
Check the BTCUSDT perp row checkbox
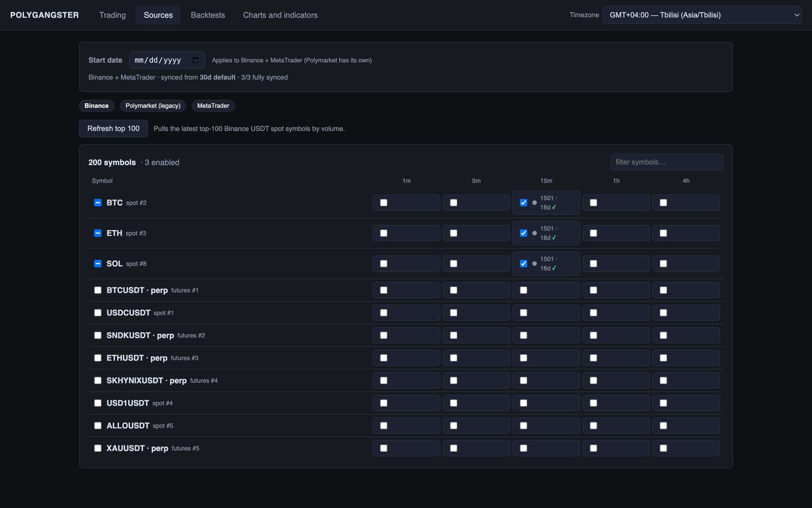point(98,290)
